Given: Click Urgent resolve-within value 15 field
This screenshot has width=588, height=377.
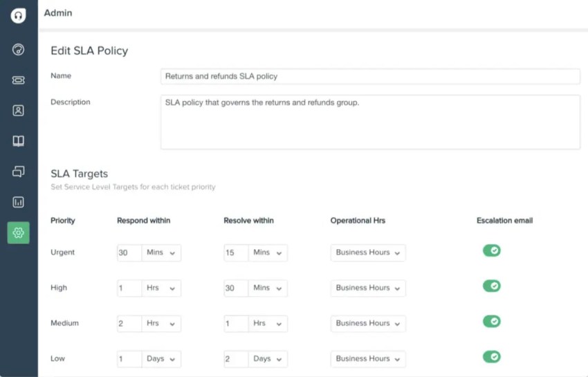Looking at the screenshot, I should [236, 253].
